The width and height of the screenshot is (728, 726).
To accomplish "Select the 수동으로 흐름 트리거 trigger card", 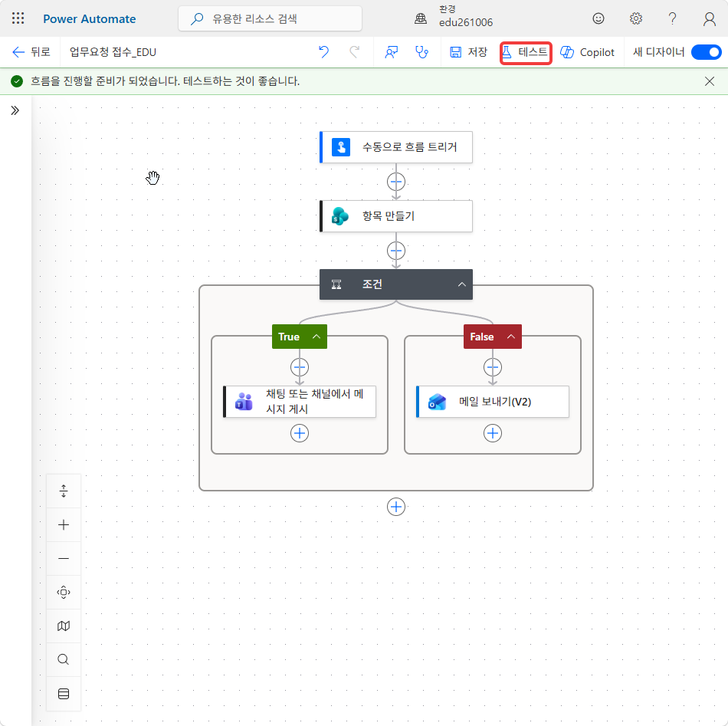I will (x=396, y=147).
